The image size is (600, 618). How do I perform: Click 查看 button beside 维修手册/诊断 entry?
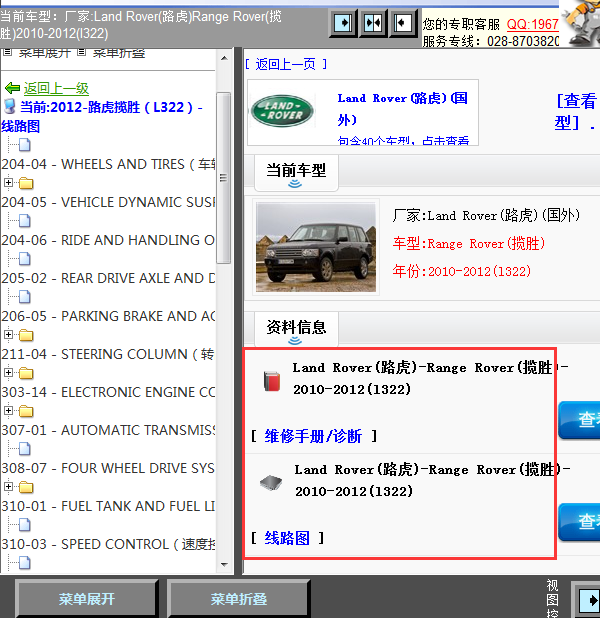[x=580, y=420]
